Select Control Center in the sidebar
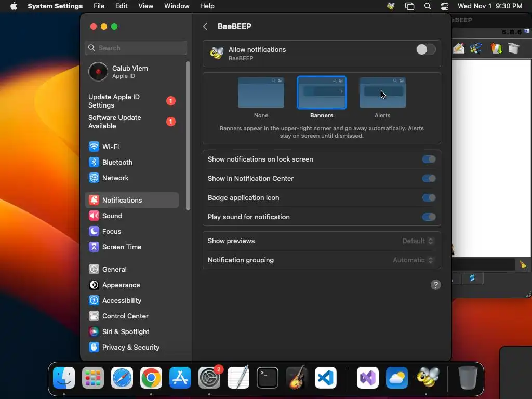Viewport: 532px width, 399px height. [131, 316]
